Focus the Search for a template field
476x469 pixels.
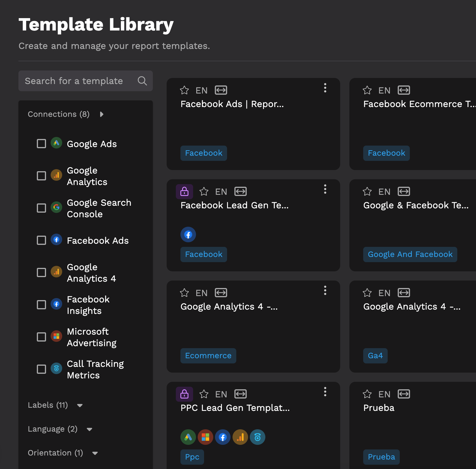[85, 81]
